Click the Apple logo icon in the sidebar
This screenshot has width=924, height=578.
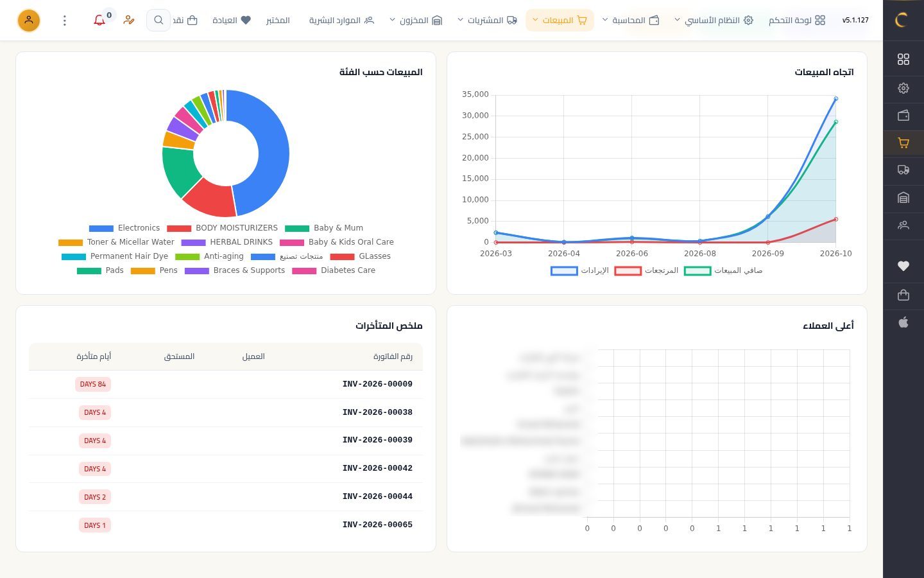pos(903,322)
